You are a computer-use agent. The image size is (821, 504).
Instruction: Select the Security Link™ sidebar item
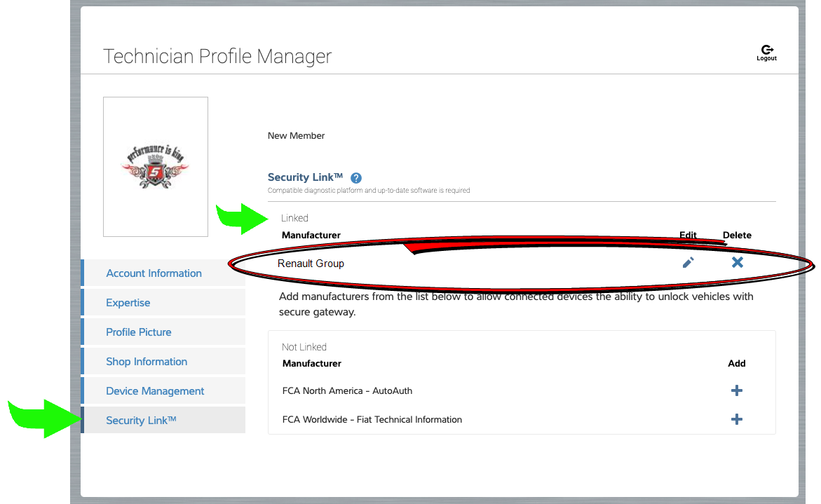pos(141,421)
